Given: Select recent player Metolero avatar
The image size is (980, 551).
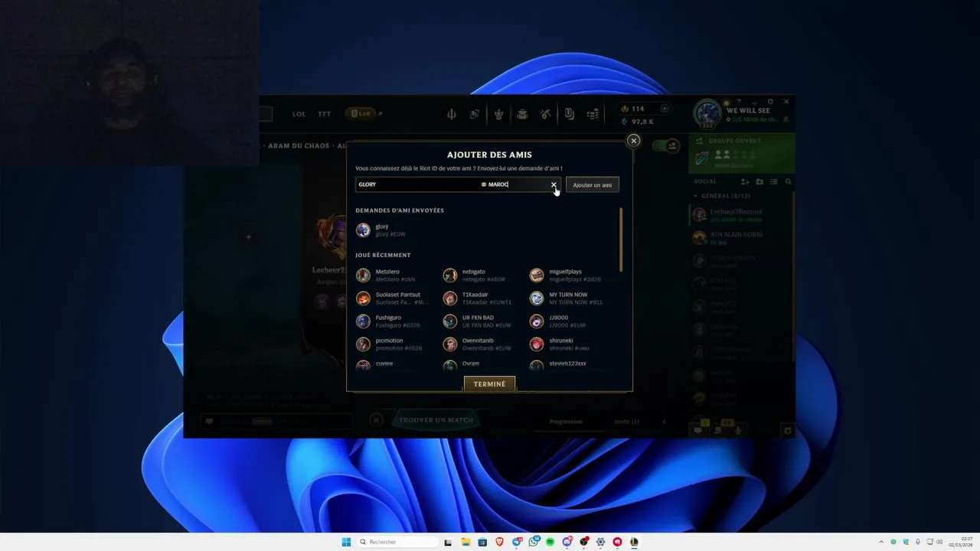Looking at the screenshot, I should pyautogui.click(x=363, y=275).
